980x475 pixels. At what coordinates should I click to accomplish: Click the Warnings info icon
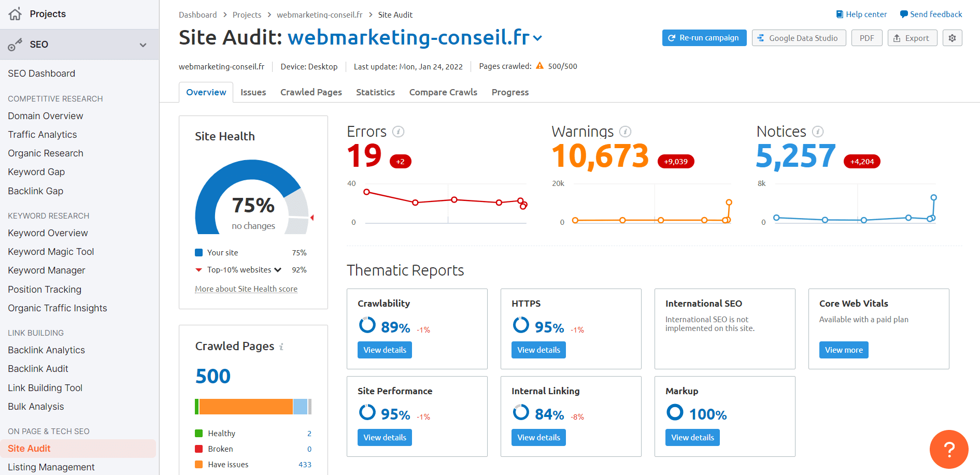point(626,132)
